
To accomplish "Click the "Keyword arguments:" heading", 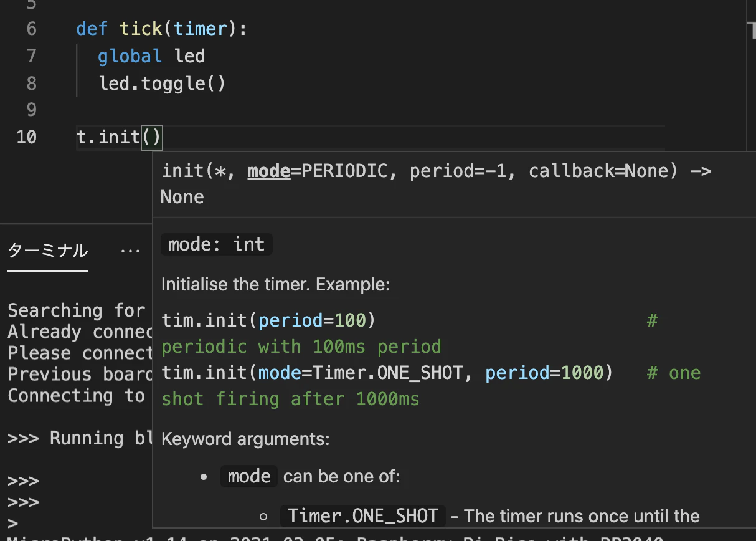I will pyautogui.click(x=245, y=439).
